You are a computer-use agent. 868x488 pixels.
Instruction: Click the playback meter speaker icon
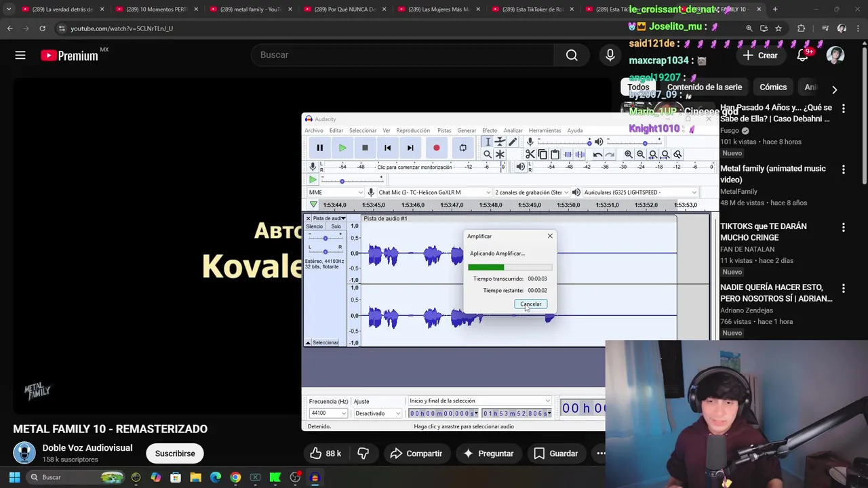[x=521, y=167]
